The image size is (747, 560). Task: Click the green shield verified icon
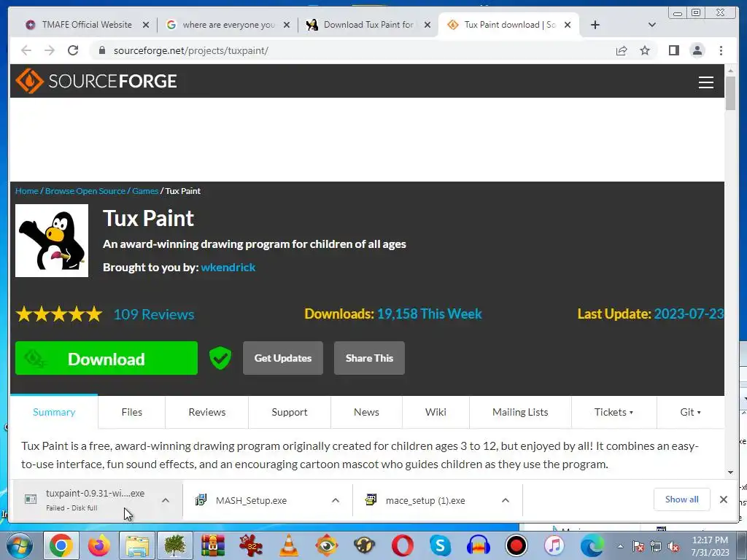pyautogui.click(x=220, y=358)
